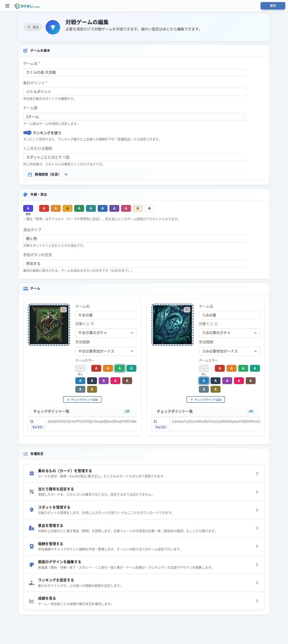Add a checkpoint for うみの軍
Screen dimensions: 288x644
pos(206,400)
